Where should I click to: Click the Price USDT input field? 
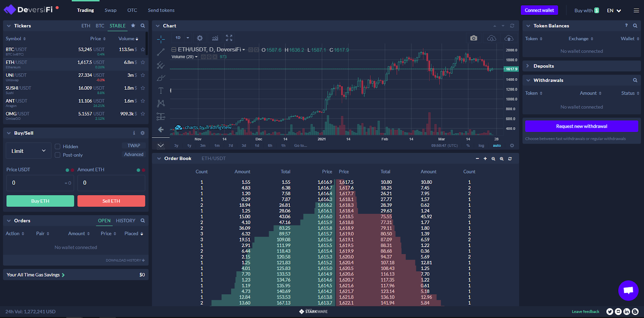[40, 183]
